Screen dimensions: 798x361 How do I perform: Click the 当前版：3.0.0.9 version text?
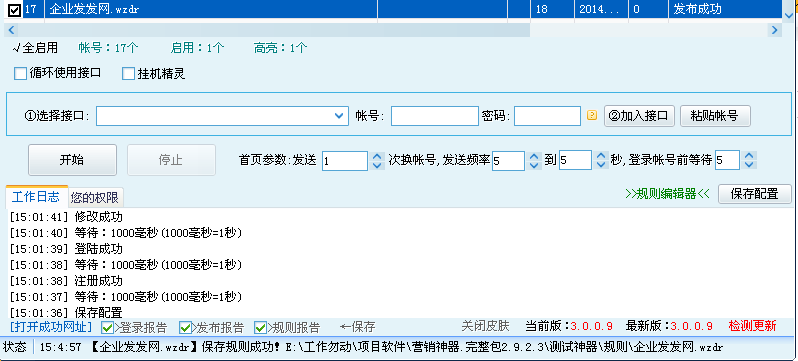569,326
